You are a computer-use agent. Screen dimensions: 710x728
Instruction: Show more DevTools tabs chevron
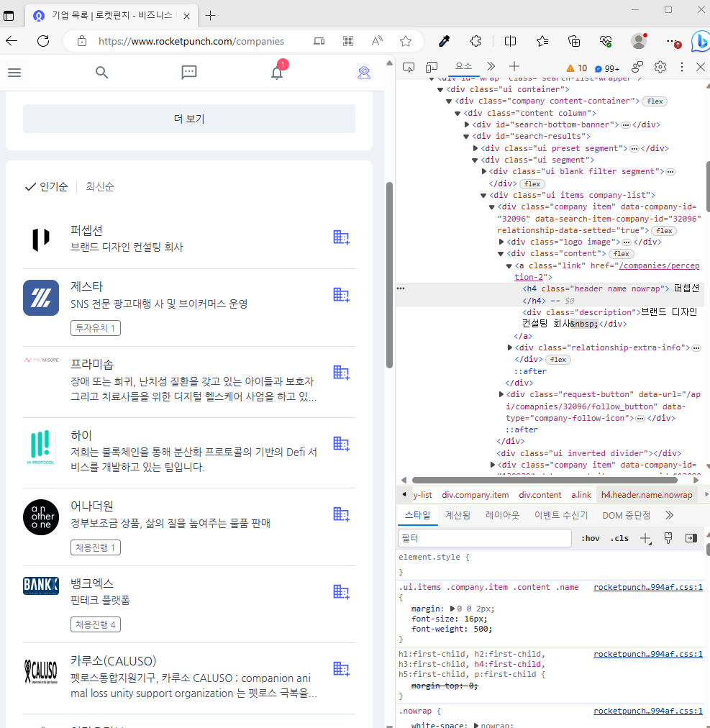click(491, 66)
